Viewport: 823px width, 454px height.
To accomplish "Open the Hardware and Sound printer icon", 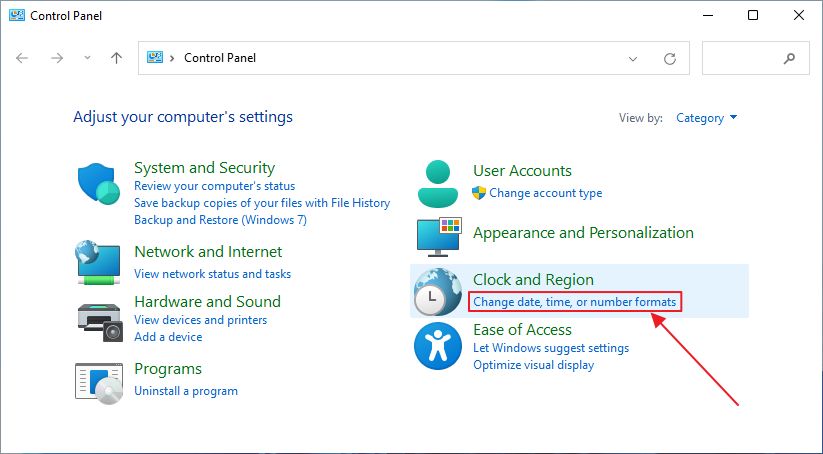I will 100,322.
